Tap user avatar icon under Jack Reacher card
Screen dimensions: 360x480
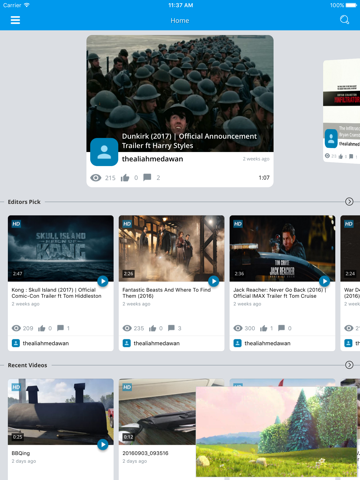pos(237,343)
